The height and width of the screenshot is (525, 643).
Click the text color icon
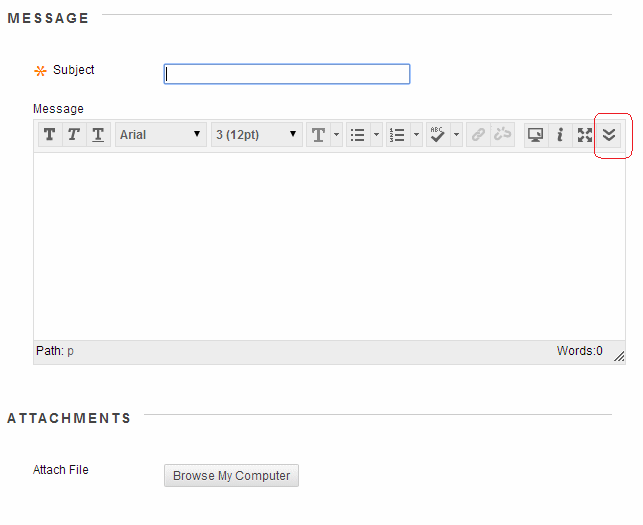point(318,135)
